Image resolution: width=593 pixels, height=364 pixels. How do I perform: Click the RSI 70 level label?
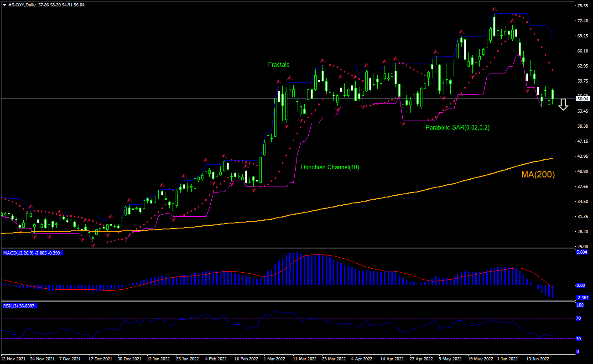[578, 318]
